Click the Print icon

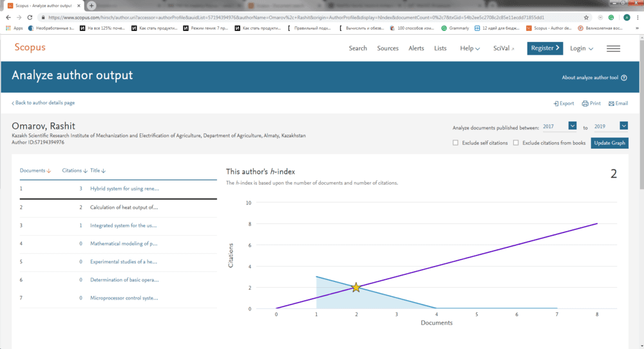click(585, 104)
